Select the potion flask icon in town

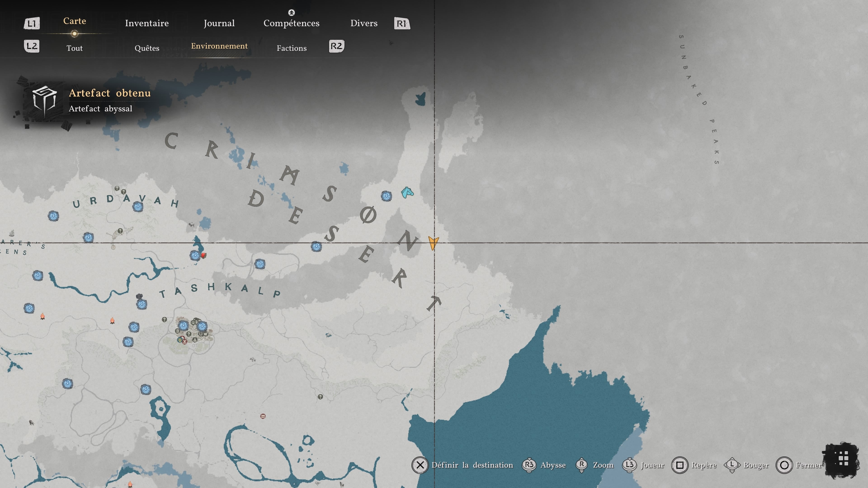pyautogui.click(x=195, y=340)
